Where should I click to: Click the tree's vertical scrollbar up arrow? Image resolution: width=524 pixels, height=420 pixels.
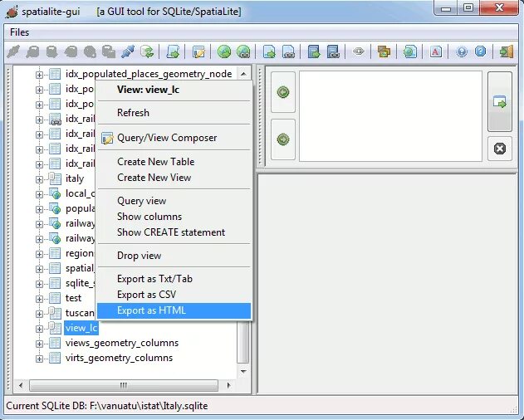pos(243,74)
